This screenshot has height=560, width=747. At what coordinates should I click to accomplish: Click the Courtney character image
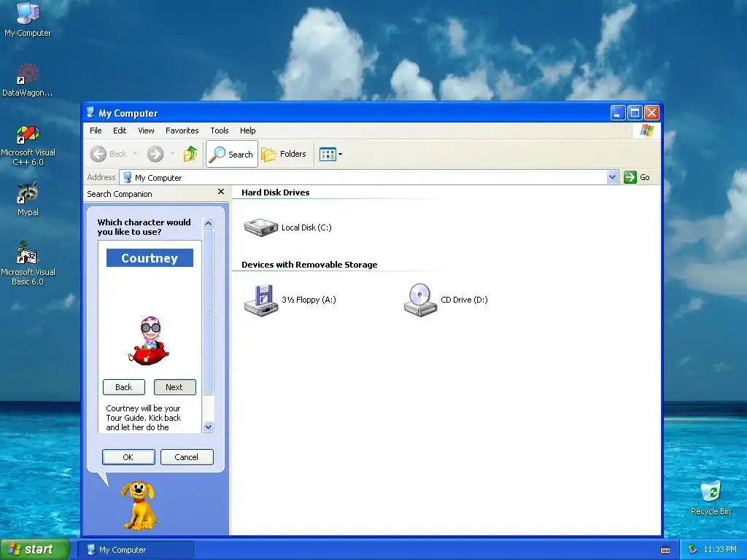[149, 341]
